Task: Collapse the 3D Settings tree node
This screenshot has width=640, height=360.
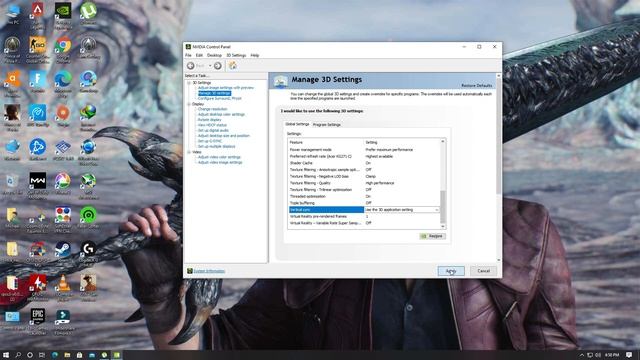Action: point(189,83)
